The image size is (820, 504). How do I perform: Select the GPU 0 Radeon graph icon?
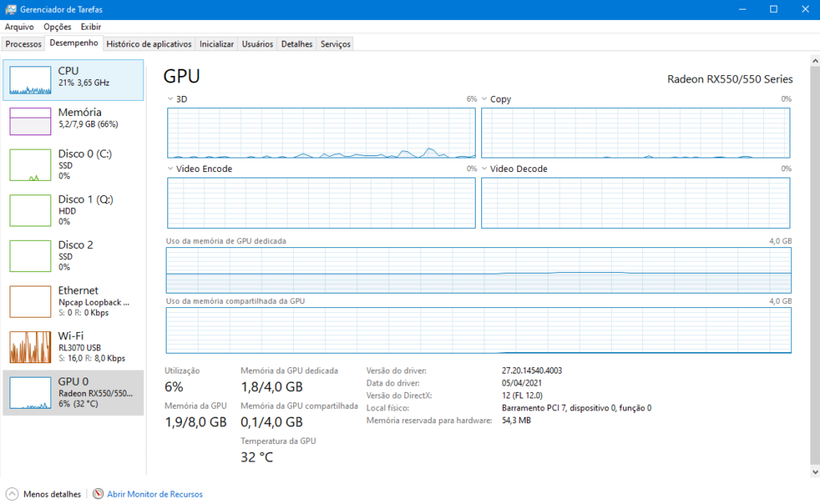(x=30, y=393)
